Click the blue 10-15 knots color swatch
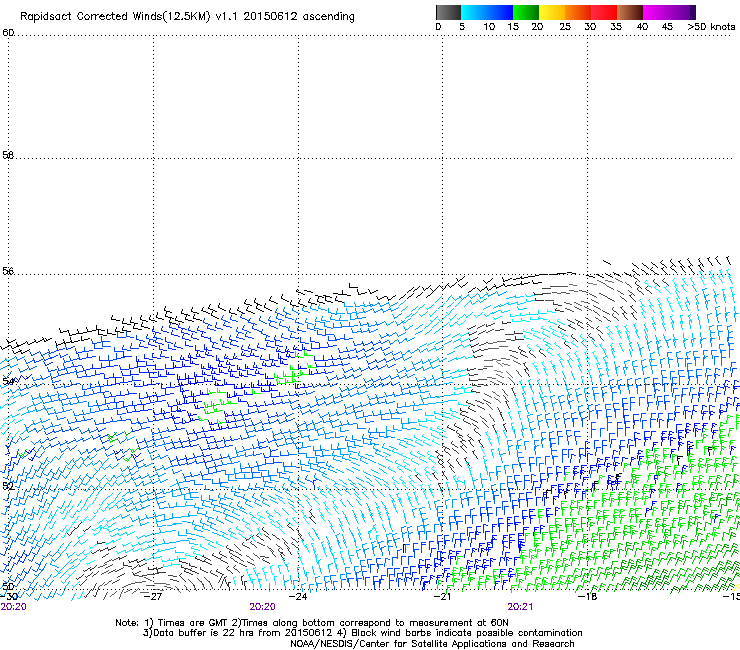The width and height of the screenshot is (740, 650). click(500, 12)
